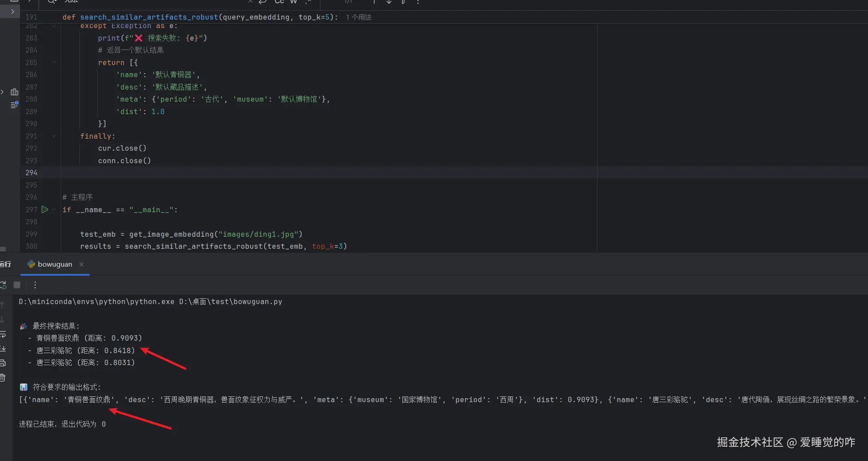Viewport: 868px width, 461px height.
Task: Collapse the finally block fold arrow
Action: [54, 136]
